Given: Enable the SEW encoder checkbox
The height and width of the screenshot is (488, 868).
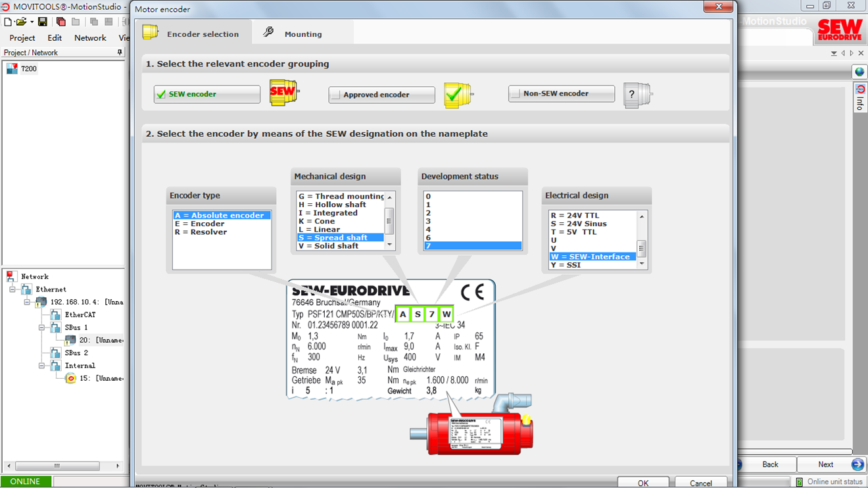Looking at the screenshot, I should point(161,95).
